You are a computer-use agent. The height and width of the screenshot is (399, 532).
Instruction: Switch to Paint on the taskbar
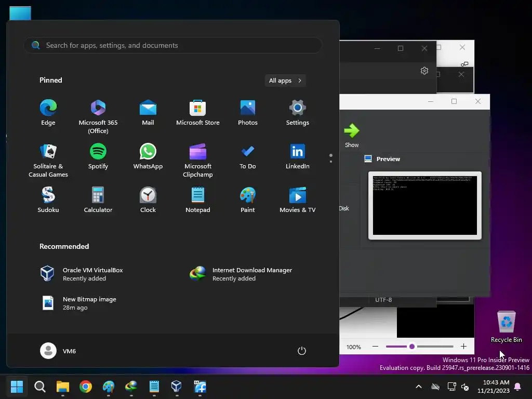coord(109,387)
